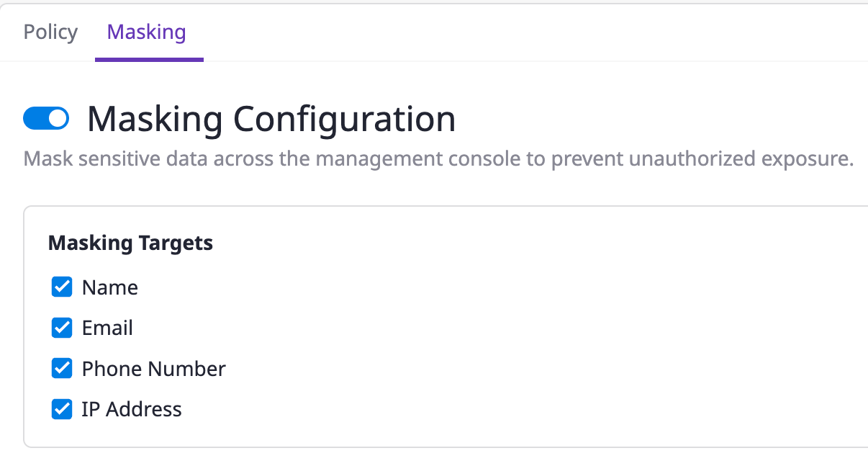868x461 pixels.
Task: Switch to the Policy tab
Action: [x=50, y=32]
